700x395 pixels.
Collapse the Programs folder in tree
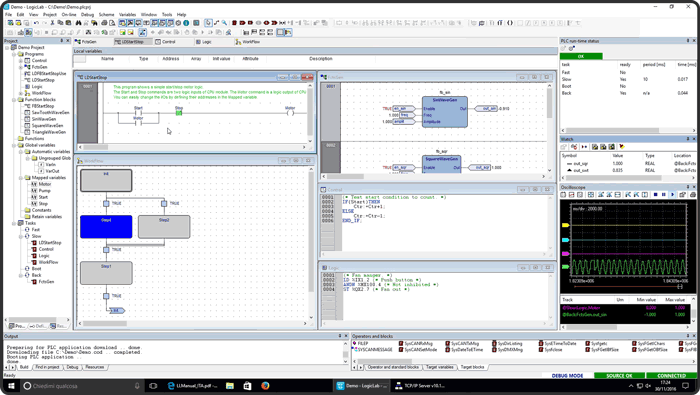[x=14, y=54]
